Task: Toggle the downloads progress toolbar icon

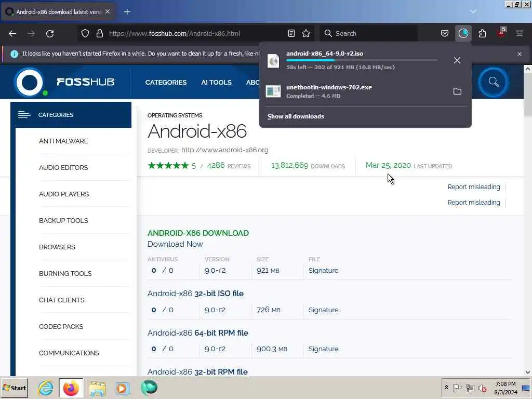Action: coord(463,33)
